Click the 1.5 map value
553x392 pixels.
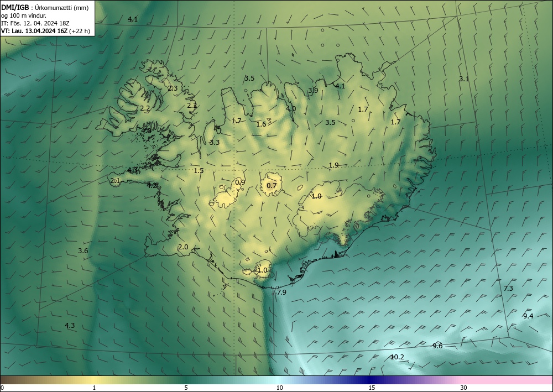(x=199, y=171)
